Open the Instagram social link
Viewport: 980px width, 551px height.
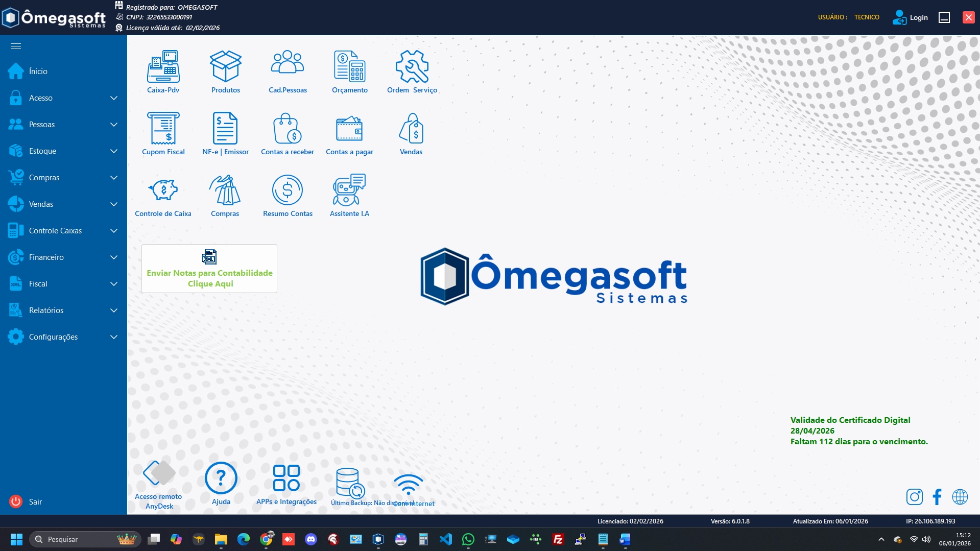[915, 497]
